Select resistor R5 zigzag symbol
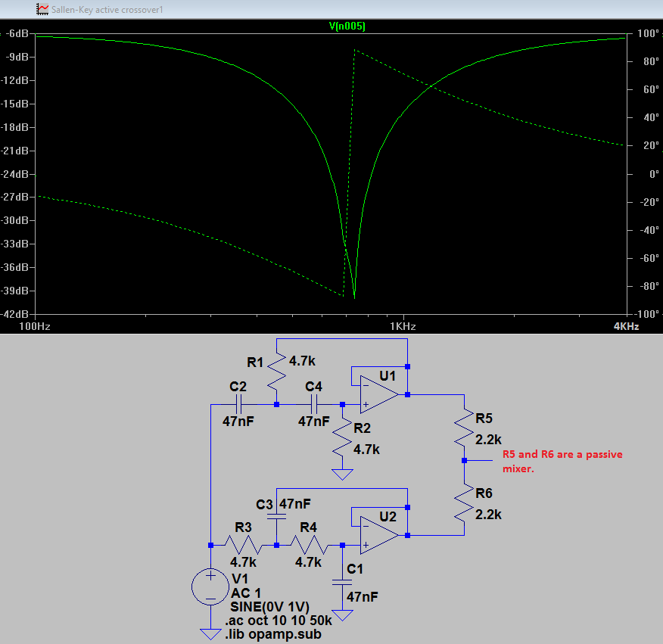Screen dimensions: 663x644 pos(464,426)
